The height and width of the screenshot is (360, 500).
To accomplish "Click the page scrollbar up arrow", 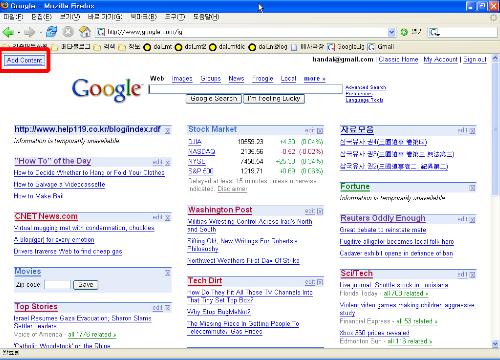I will (x=495, y=58).
